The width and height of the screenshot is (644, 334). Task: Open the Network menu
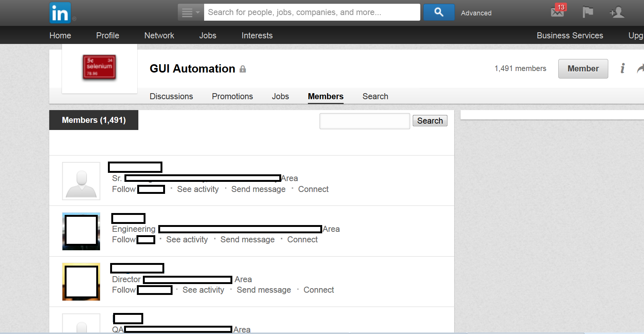click(x=159, y=35)
